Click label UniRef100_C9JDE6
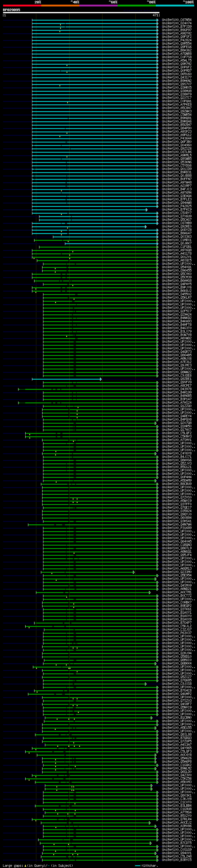 [x=177, y=375]
